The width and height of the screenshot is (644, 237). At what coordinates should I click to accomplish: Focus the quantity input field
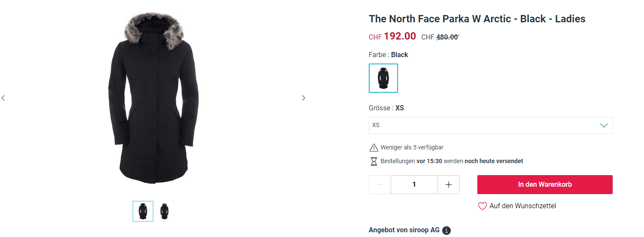point(414,185)
